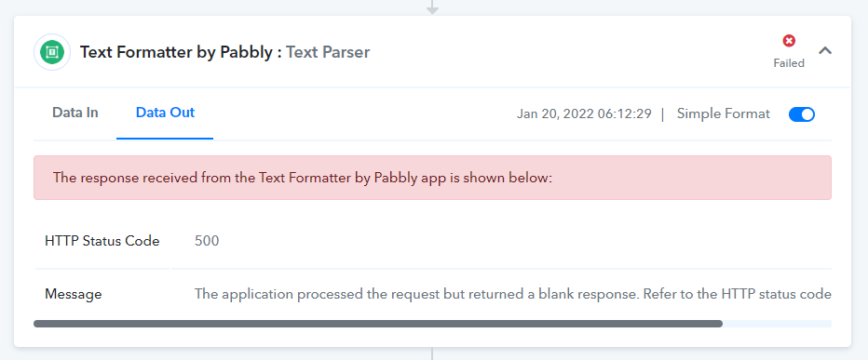The image size is (868, 360).
Task: Click the horizontal scrollbar thumb
Action: (x=378, y=324)
